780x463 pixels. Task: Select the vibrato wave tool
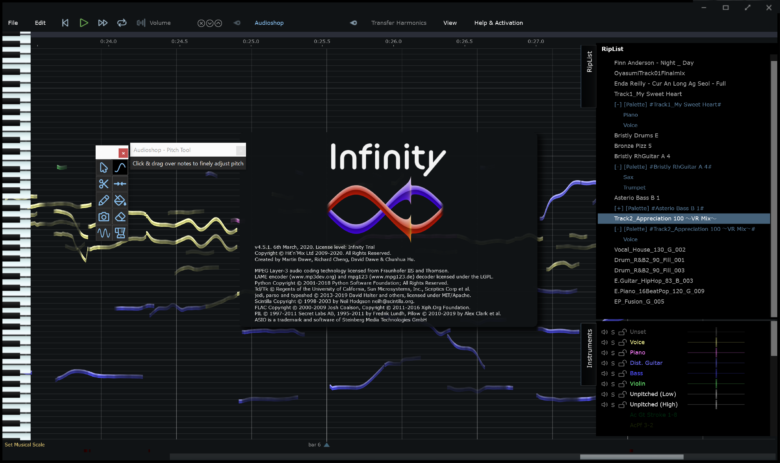click(x=103, y=233)
